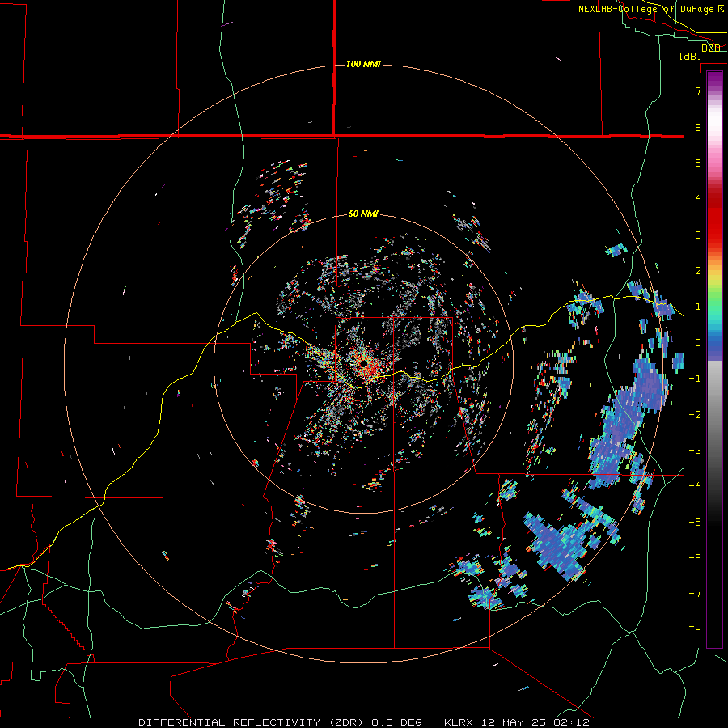
Task: Click the 5 value on ZDR scale
Action: (x=698, y=163)
